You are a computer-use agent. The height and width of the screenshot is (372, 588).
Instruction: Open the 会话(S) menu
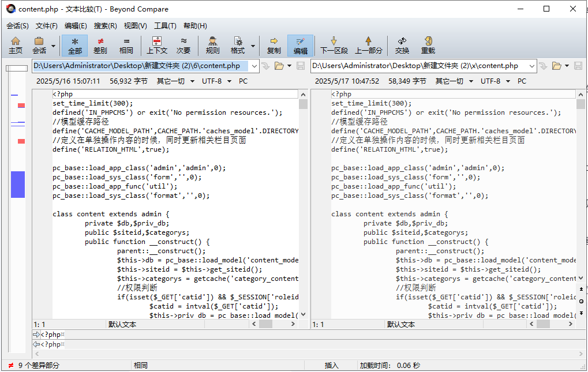pyautogui.click(x=17, y=26)
